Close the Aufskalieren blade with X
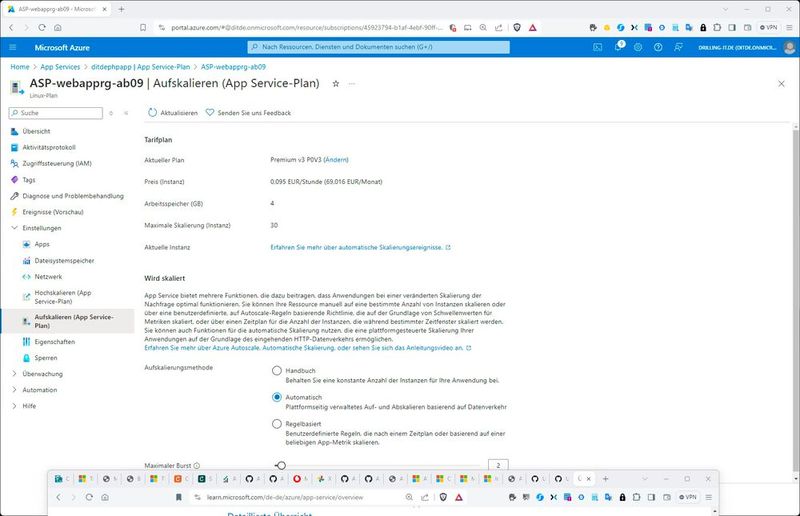 [x=781, y=84]
